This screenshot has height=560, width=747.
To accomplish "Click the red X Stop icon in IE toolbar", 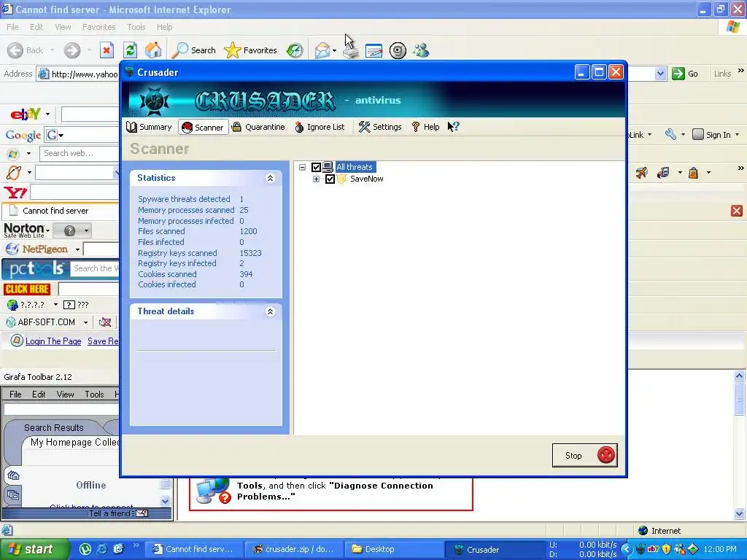I will click(x=107, y=50).
